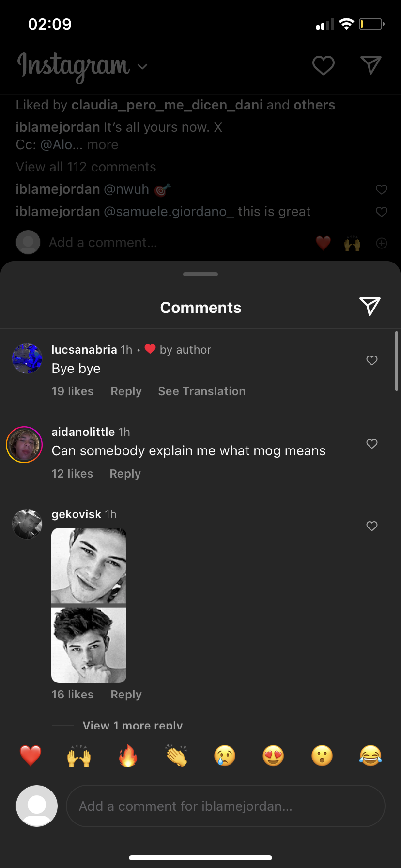
Task: Insert red heart emoji quick reaction
Action: pos(31,756)
